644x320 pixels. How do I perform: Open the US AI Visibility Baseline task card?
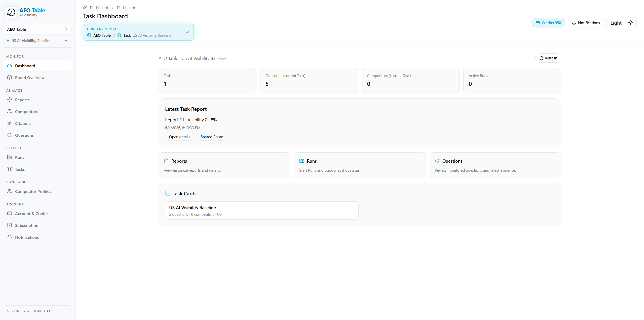(x=262, y=210)
